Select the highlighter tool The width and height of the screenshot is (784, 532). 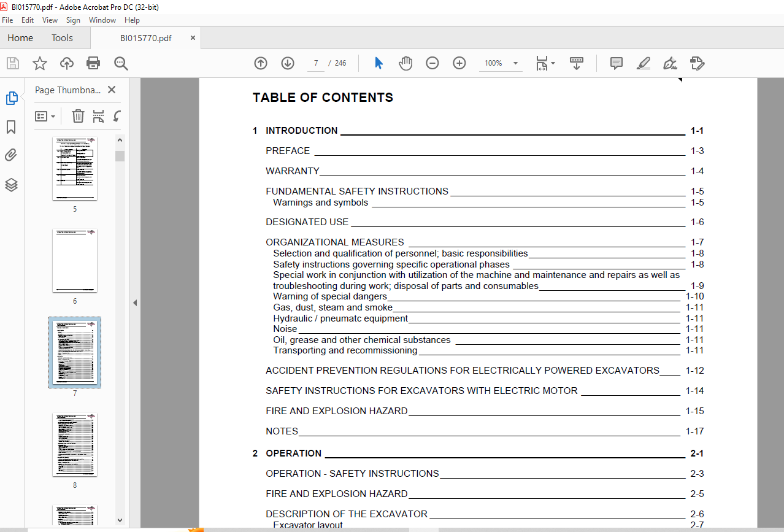[644, 63]
